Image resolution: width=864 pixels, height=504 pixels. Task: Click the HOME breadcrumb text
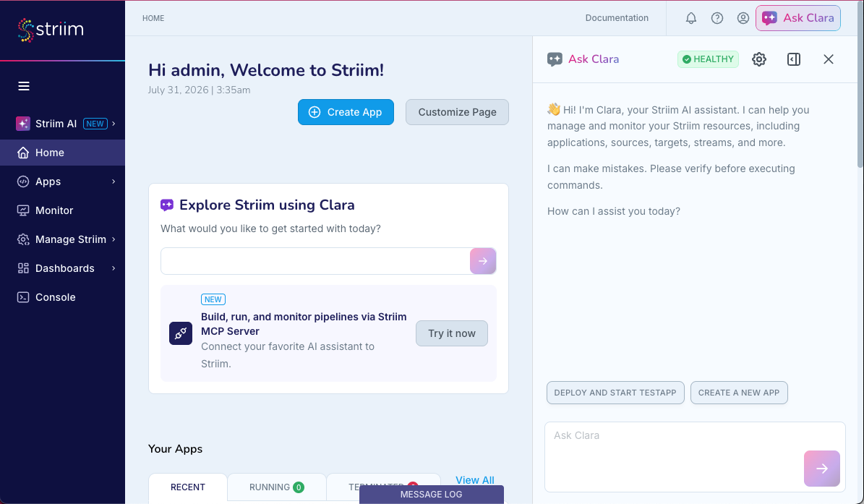click(x=153, y=18)
